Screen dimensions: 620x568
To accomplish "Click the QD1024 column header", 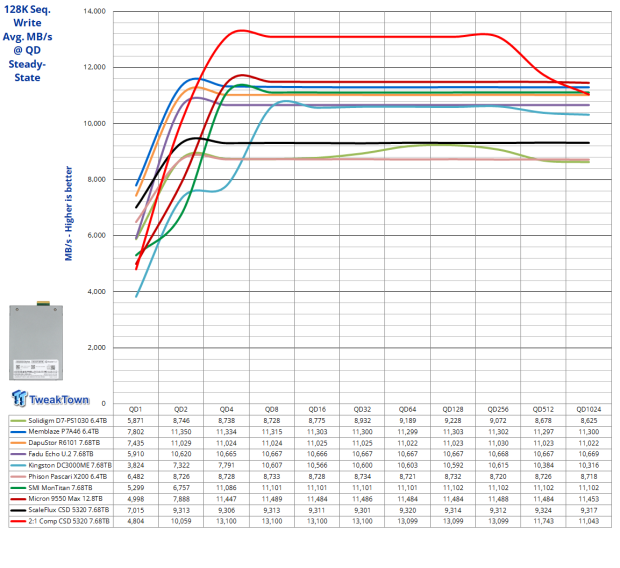I will [589, 409].
